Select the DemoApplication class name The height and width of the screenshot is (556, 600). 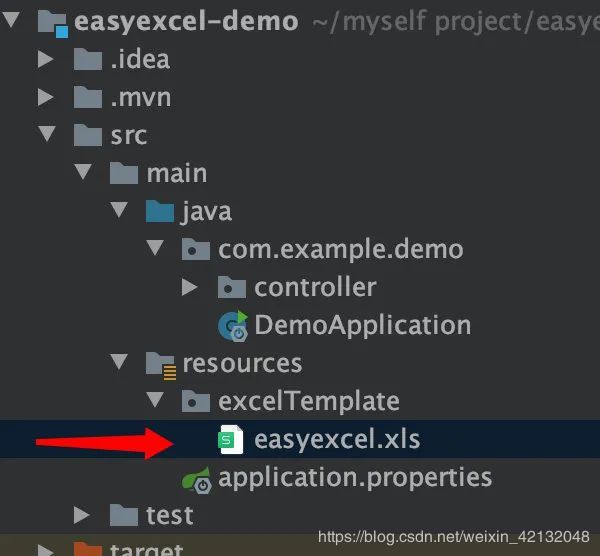point(363,325)
